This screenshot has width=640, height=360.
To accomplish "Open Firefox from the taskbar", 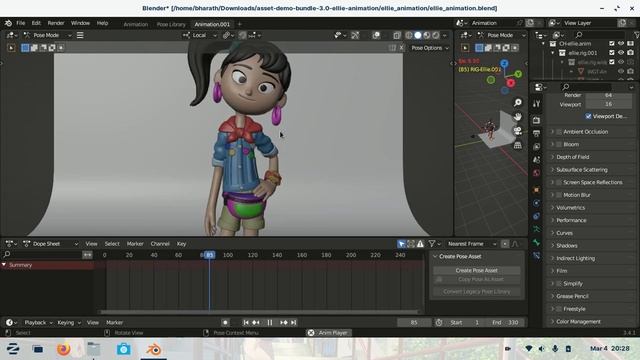I will (64, 349).
